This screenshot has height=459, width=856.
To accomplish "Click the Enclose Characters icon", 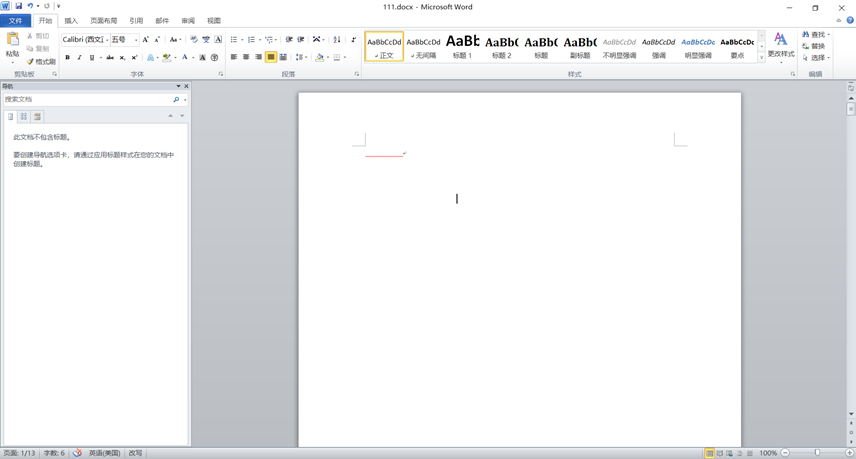I will coord(215,57).
